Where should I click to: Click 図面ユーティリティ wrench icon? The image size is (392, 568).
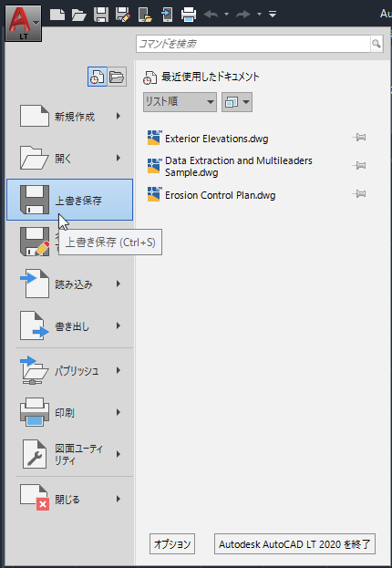point(35,454)
